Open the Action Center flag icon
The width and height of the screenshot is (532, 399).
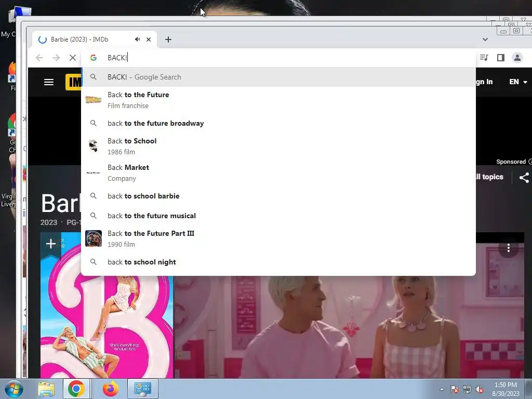coord(455,389)
